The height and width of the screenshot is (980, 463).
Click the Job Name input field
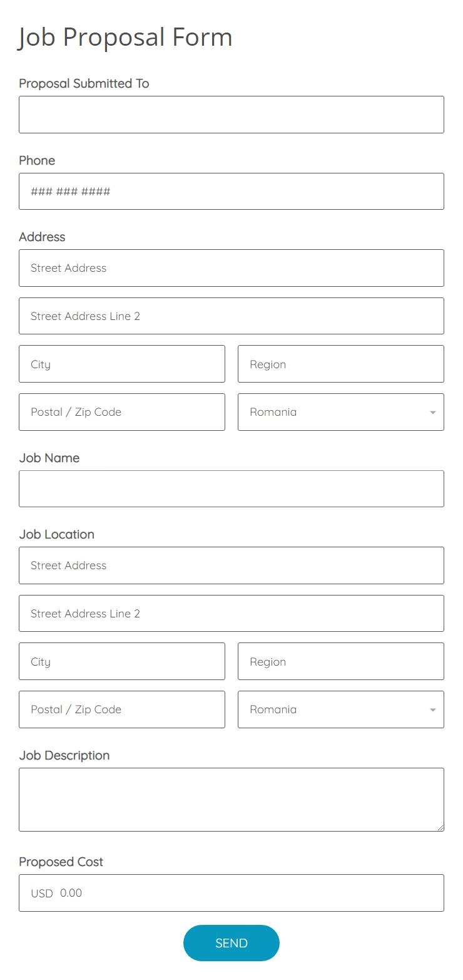point(232,488)
